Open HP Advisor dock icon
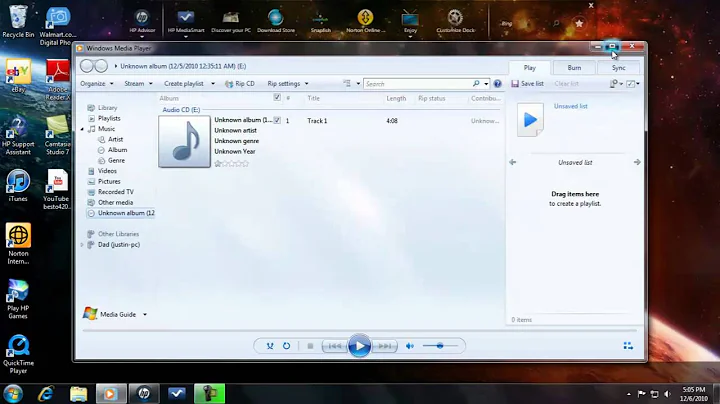Screen dimensions: 720x404 [142, 22]
